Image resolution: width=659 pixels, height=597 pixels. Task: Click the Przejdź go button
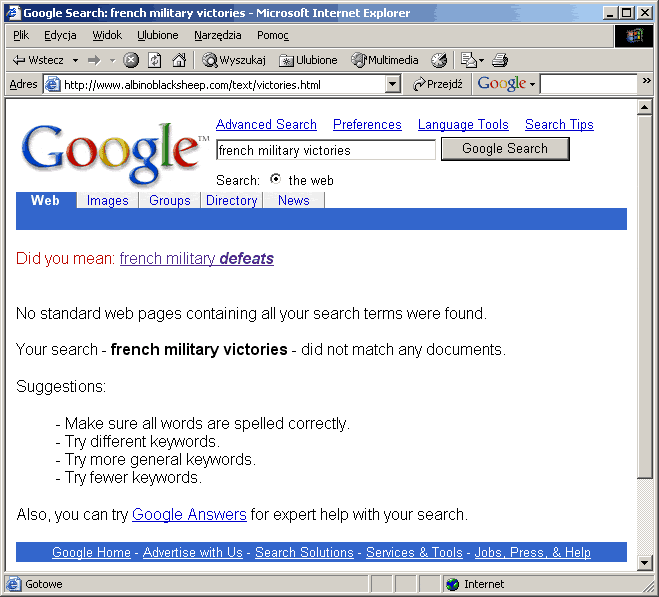(x=438, y=85)
